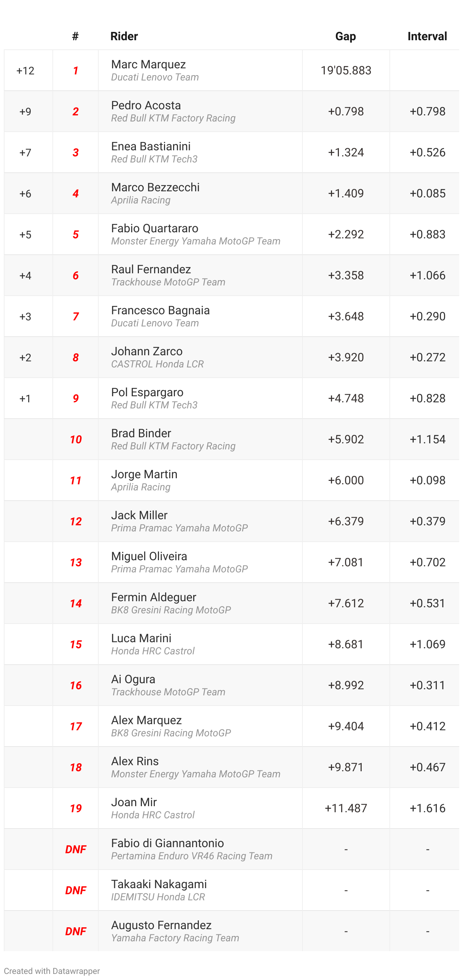
Task: Select Marc Marquez rider name
Action: click(148, 64)
